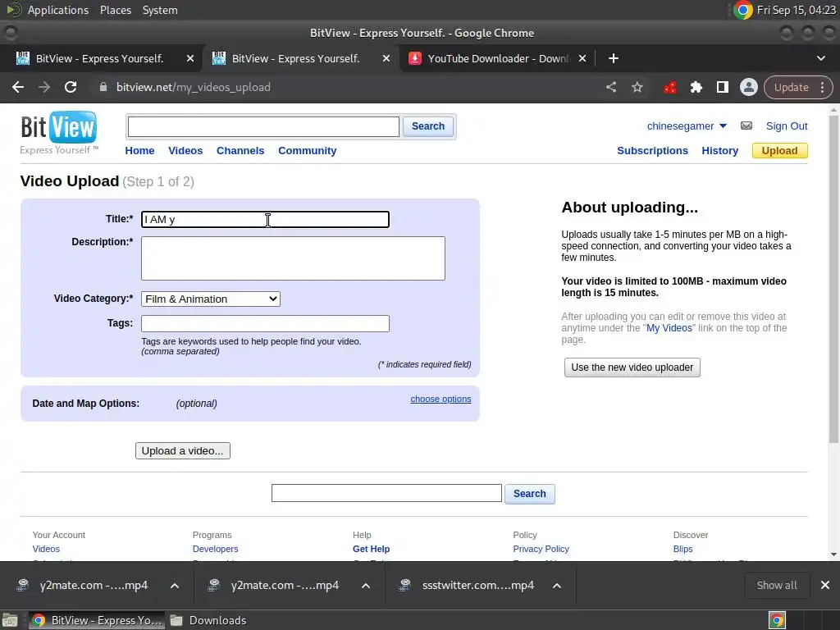Image resolution: width=840 pixels, height=630 pixels.
Task: Click the bottom Search button
Action: [529, 493]
